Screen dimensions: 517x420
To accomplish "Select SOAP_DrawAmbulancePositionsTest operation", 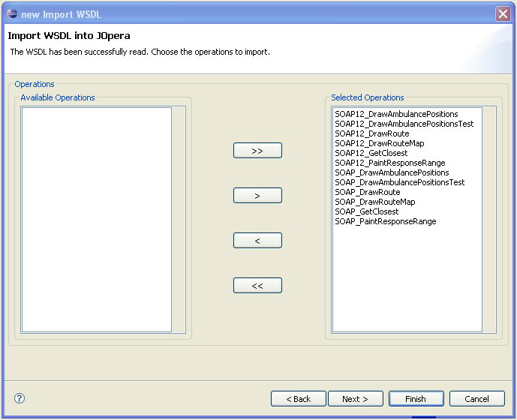I will pos(400,182).
